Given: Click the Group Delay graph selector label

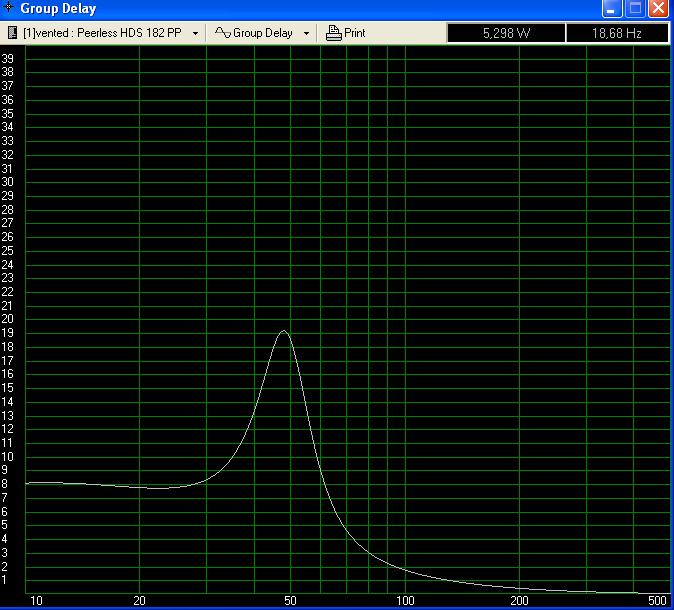Looking at the screenshot, I should point(263,33).
